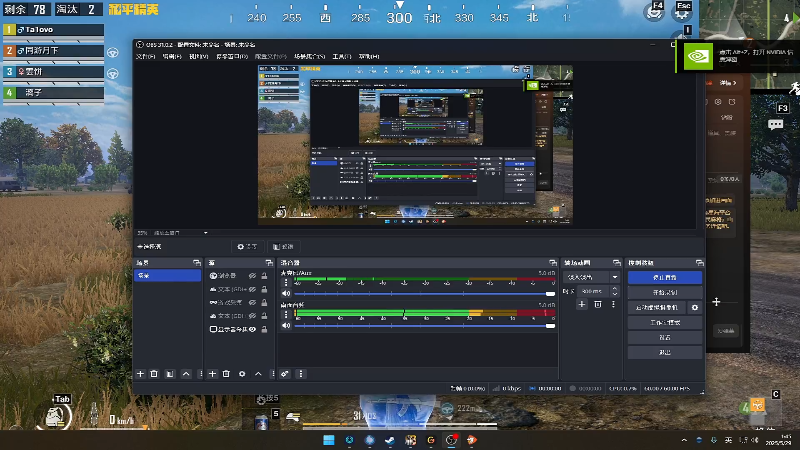Click the steering wheel icon beside teammate 2
The image size is (800, 450).
[112, 52]
